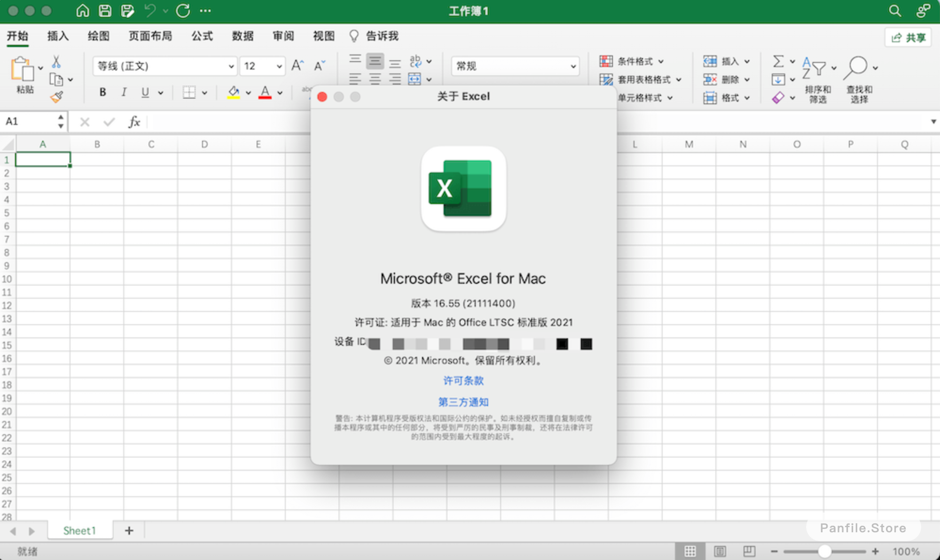This screenshot has height=560, width=940.
Task: Select the Sheet1 tab
Action: coord(79,530)
